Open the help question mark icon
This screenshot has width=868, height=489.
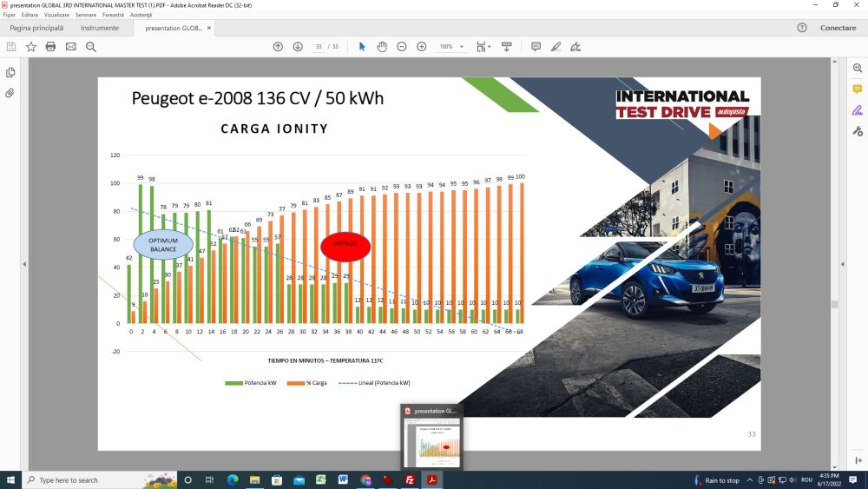[801, 28]
